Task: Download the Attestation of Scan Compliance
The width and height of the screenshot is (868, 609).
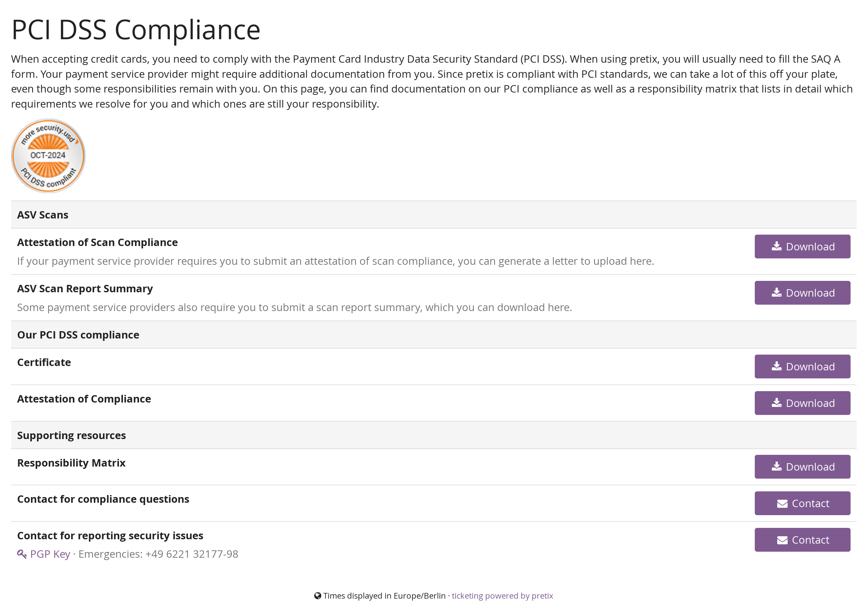Action: (802, 247)
